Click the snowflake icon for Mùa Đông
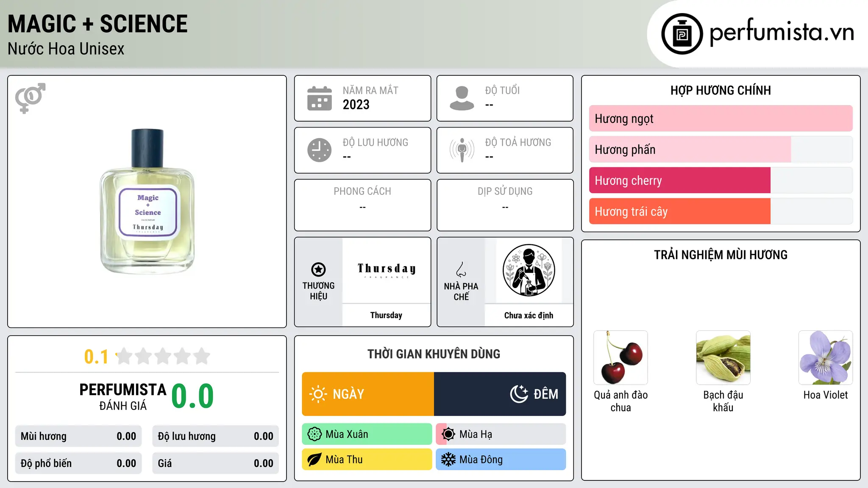Image resolution: width=868 pixels, height=488 pixels. [448, 460]
